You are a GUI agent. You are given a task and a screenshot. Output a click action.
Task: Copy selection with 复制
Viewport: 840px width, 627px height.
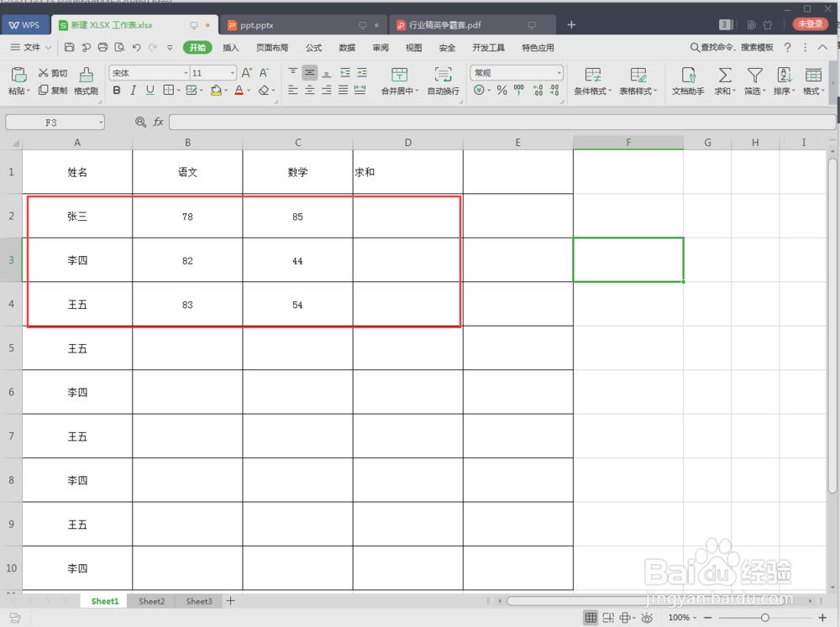[52, 90]
